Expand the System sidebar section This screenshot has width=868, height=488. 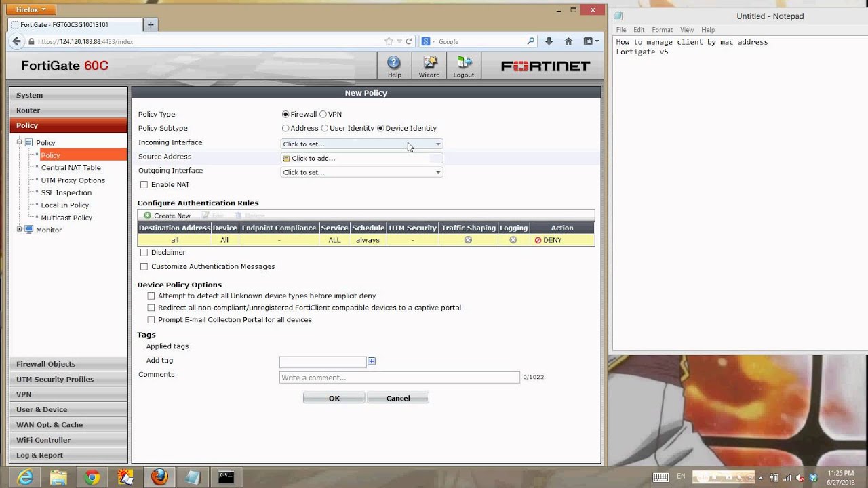point(68,95)
